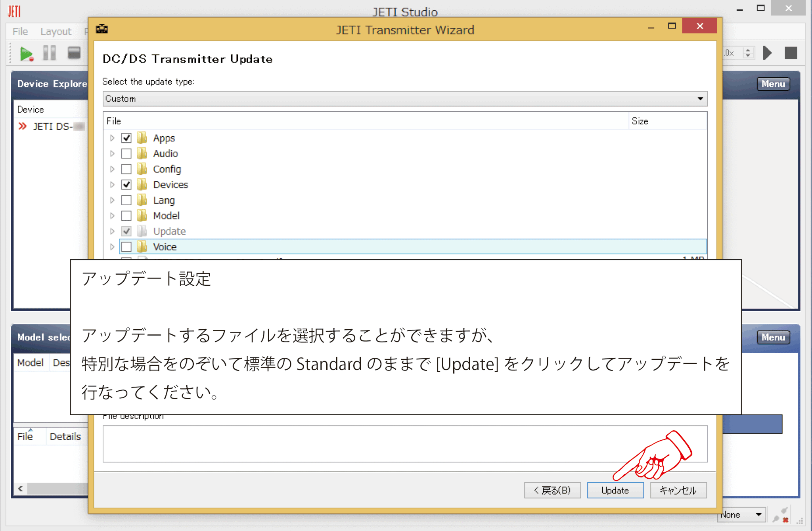Click the lower Menu button in Model panel
The height and width of the screenshot is (531, 812).
coord(773,337)
